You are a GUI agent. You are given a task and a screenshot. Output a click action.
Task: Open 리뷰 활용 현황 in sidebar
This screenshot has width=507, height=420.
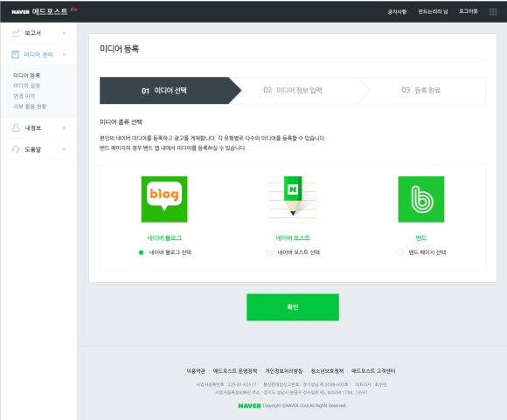click(x=30, y=107)
